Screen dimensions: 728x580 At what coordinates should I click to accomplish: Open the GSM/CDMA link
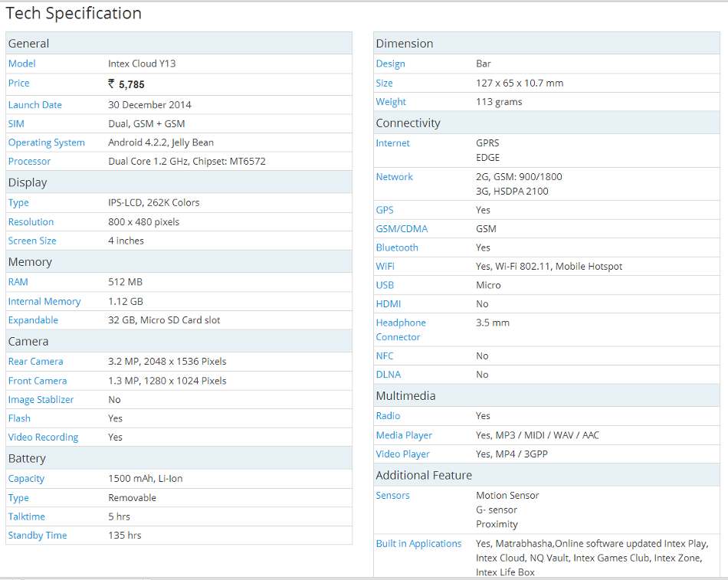point(402,229)
